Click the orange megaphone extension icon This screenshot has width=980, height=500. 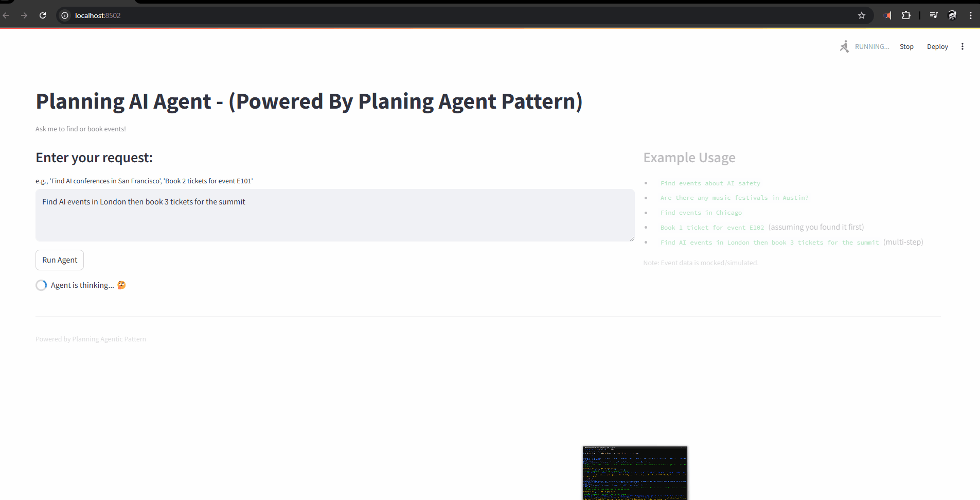coord(887,15)
